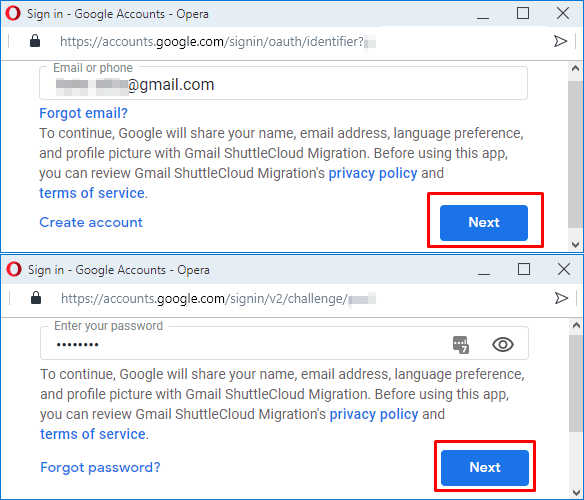584x500 pixels.
Task: Open the Forgot password? link
Action: pos(100,467)
